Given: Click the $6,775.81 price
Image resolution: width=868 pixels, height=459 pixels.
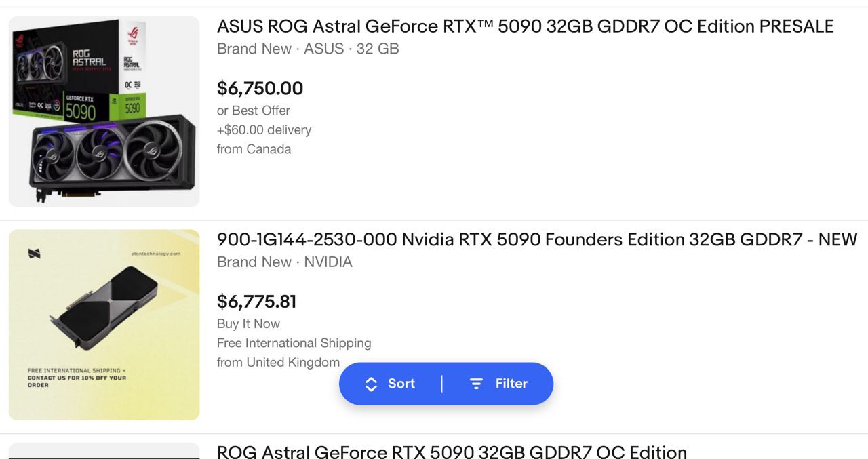Looking at the screenshot, I should pyautogui.click(x=256, y=302).
